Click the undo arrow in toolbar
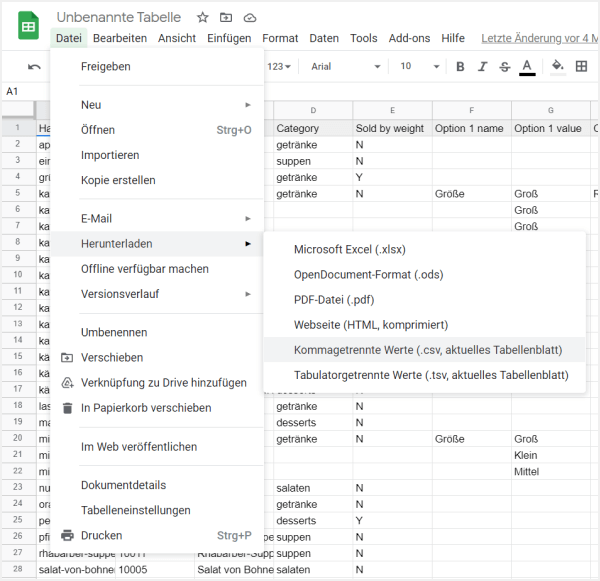This screenshot has width=600, height=581. [x=35, y=66]
